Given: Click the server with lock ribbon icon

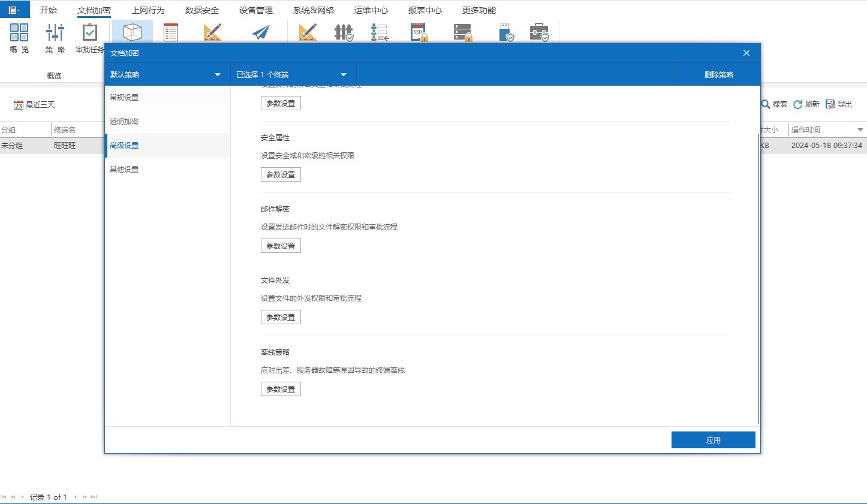Looking at the screenshot, I should click(463, 32).
